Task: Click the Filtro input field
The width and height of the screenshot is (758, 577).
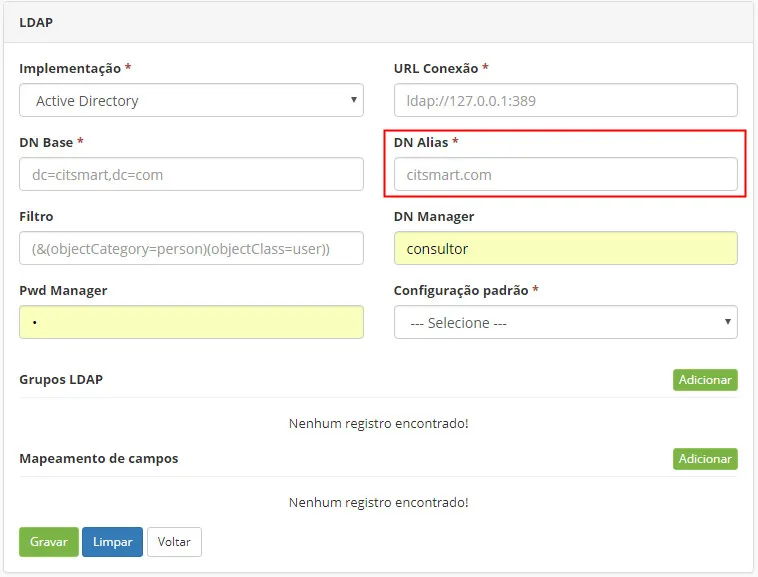Action: pos(191,248)
